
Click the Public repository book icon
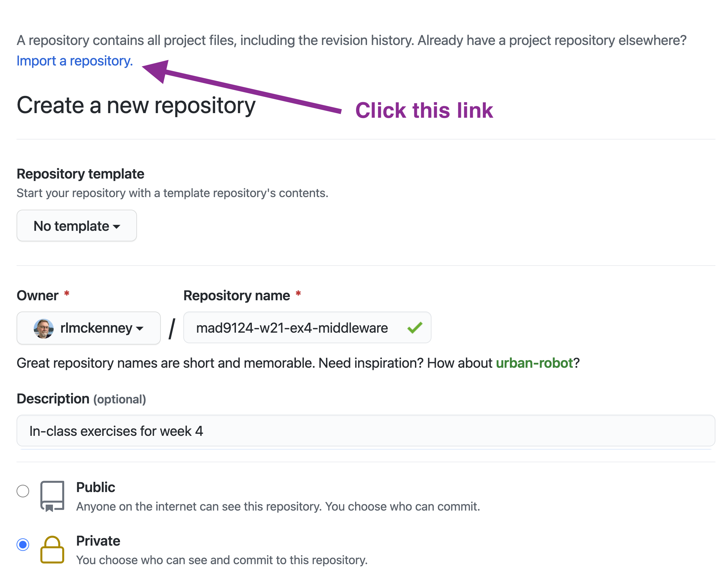point(52,497)
